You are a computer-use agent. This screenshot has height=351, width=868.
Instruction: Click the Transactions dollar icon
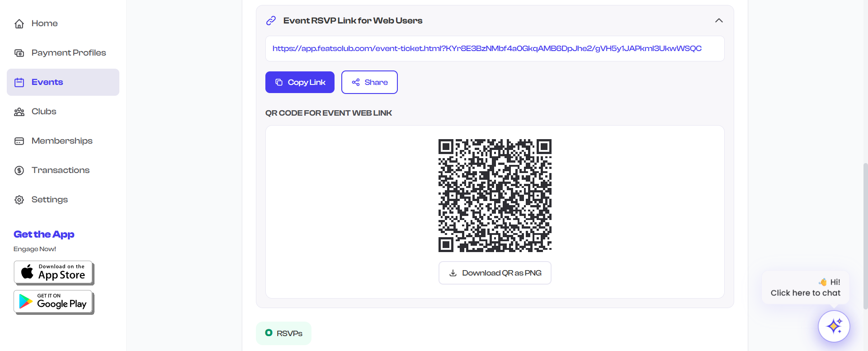pos(19,170)
